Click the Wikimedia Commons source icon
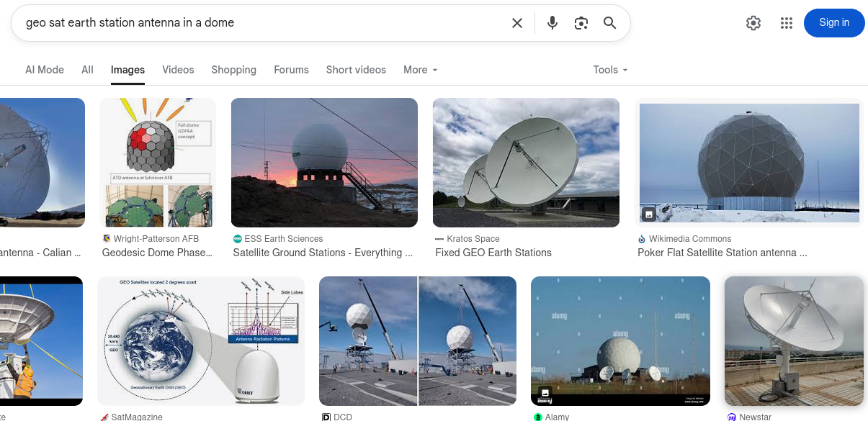This screenshot has height=421, width=868. (x=642, y=239)
